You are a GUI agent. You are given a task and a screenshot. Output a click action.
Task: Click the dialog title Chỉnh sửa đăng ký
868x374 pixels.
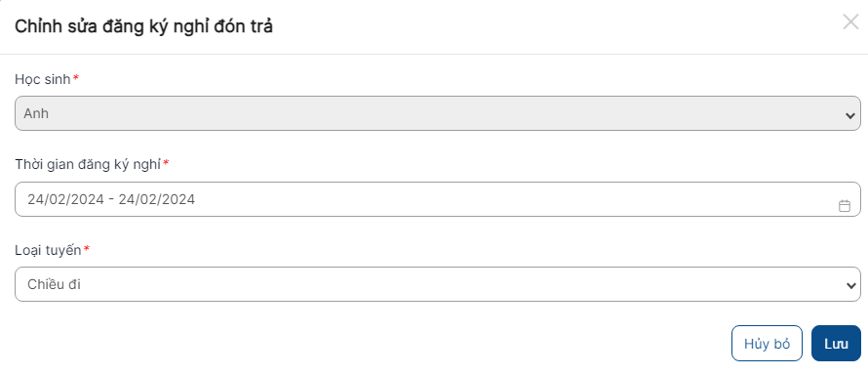click(143, 26)
